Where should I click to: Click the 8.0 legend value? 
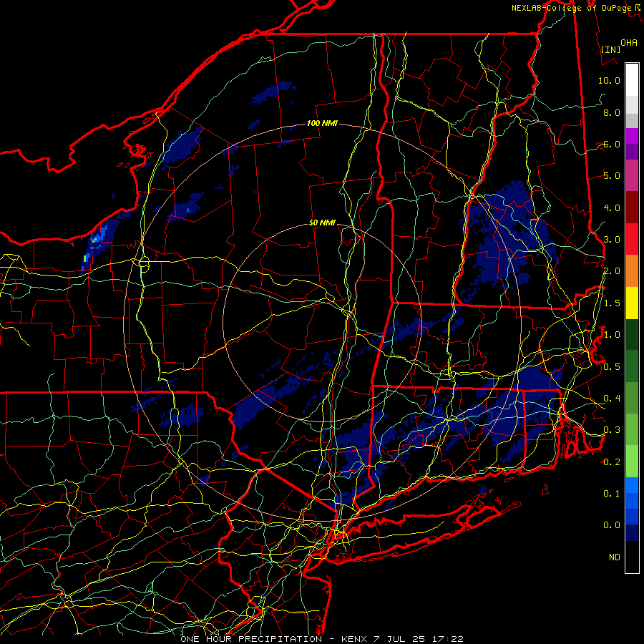[612, 112]
